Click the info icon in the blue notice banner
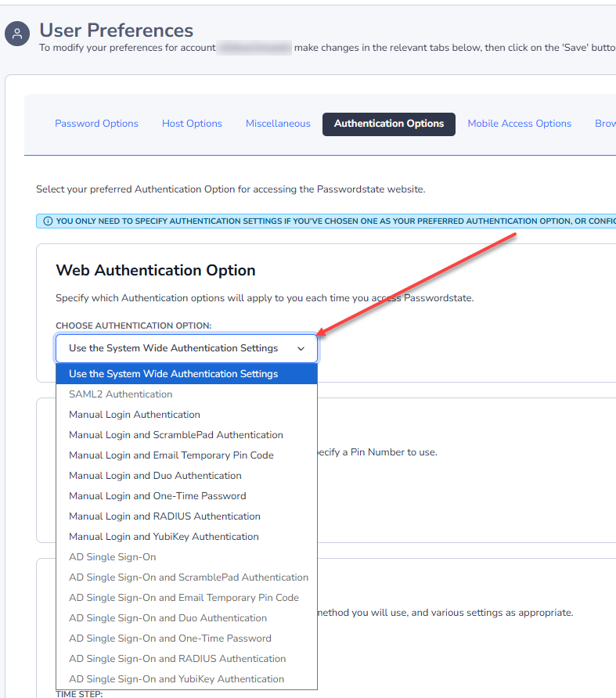The width and height of the screenshot is (616, 698). pyautogui.click(x=48, y=221)
